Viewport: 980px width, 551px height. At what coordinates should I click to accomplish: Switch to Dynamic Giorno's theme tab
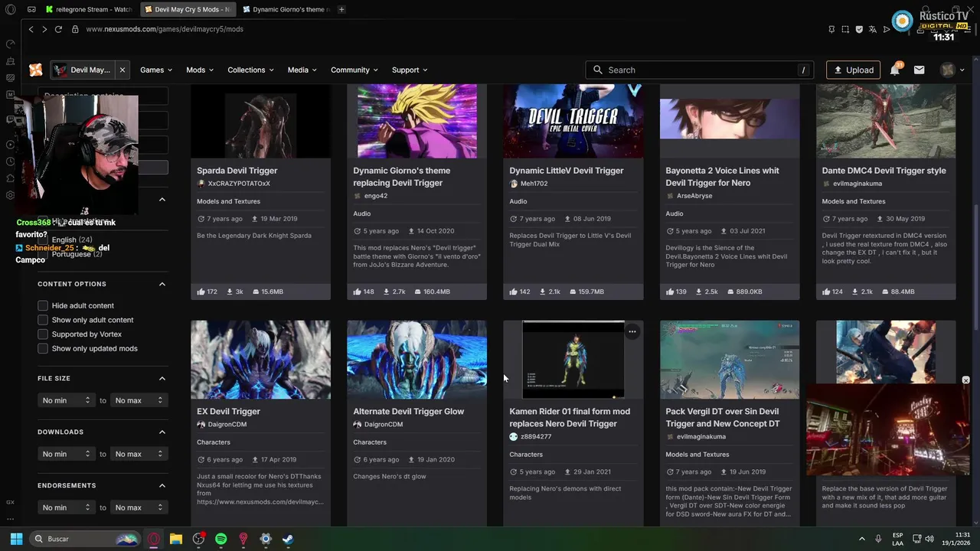click(x=285, y=9)
